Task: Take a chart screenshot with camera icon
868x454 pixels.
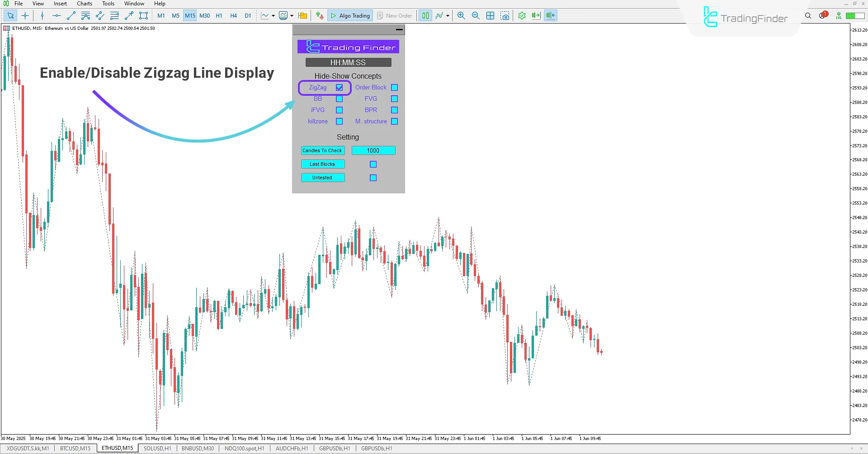Action: (x=505, y=16)
